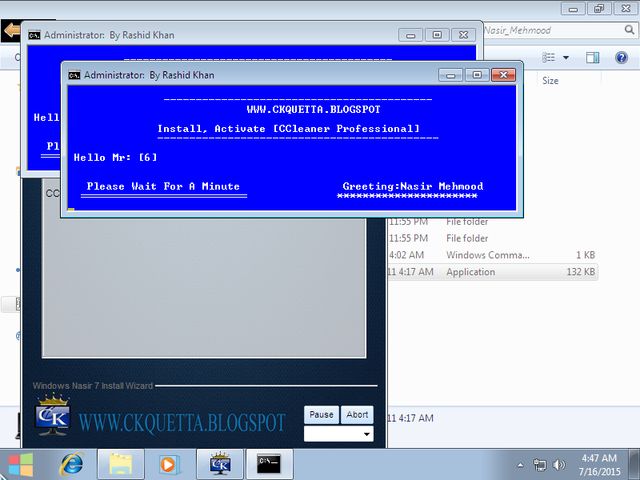Expand the view options dropdown arrow
This screenshot has height=480, width=640.
pos(566,58)
